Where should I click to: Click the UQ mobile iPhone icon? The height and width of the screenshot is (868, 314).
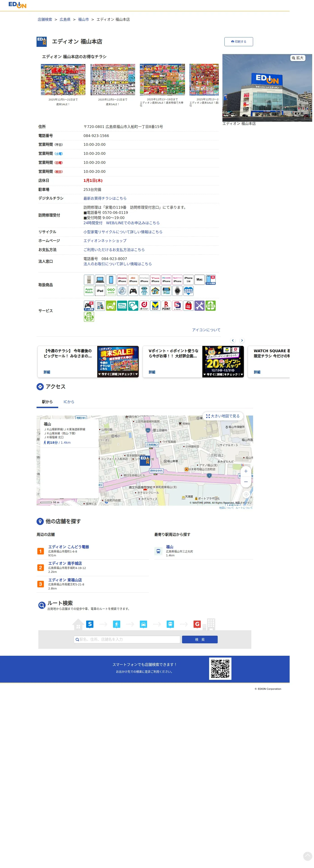coord(166,279)
